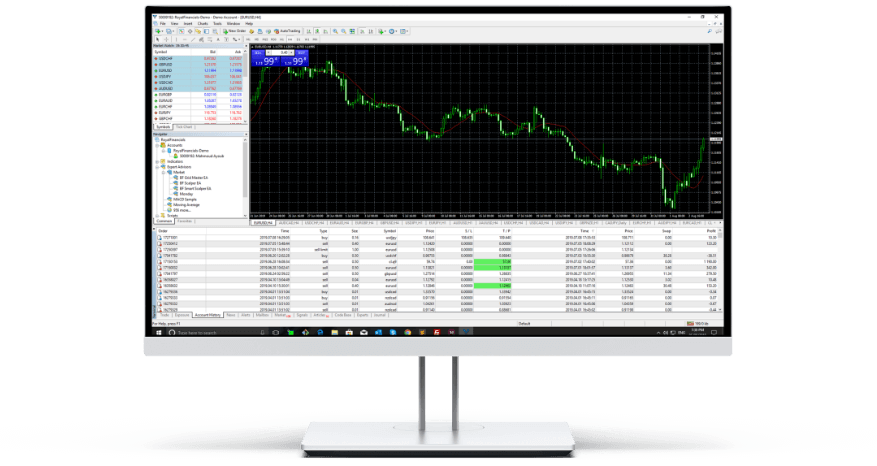Toggle the AutoTrading button
Viewport: 877px width, 466px height.
(x=287, y=31)
